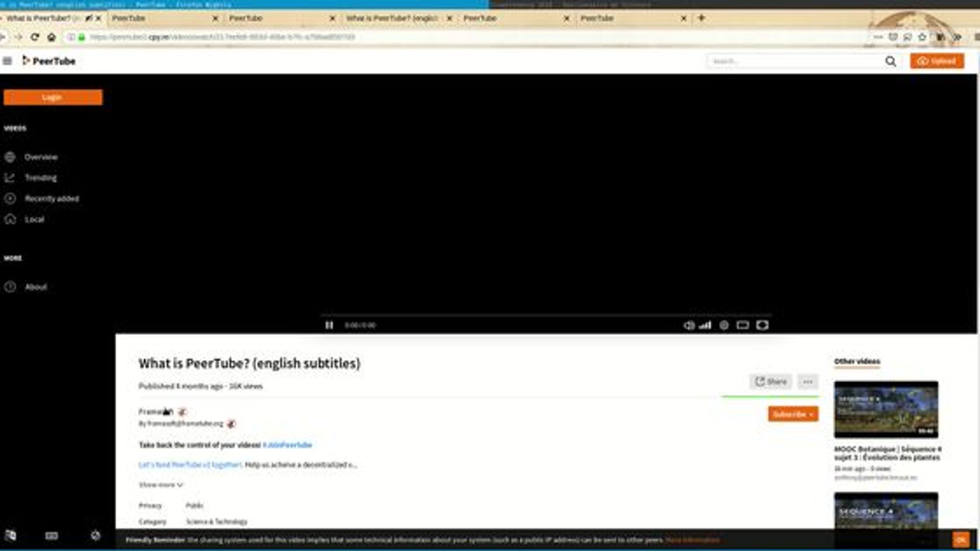The image size is (980, 551).
Task: Open Recently added in the sidebar
Action: 52,198
